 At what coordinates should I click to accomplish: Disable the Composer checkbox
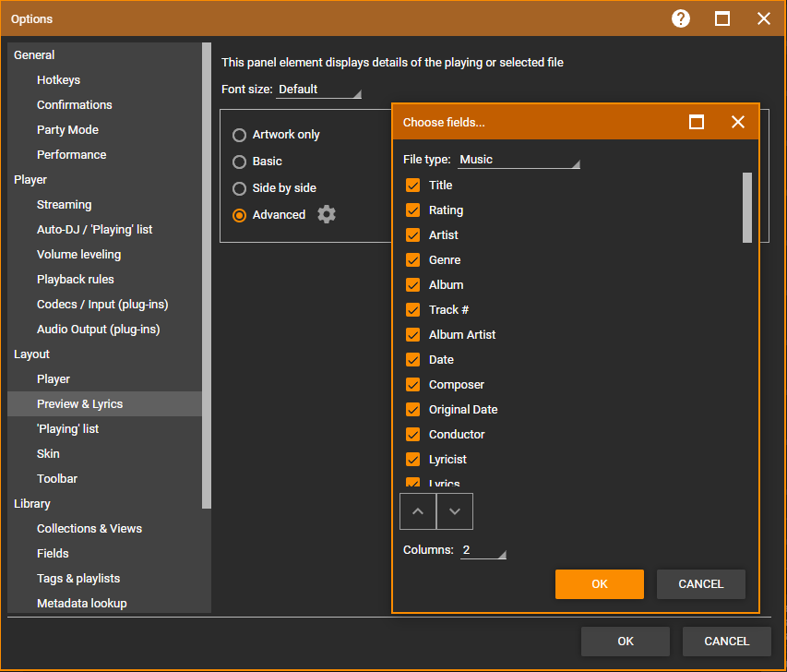[x=412, y=385]
